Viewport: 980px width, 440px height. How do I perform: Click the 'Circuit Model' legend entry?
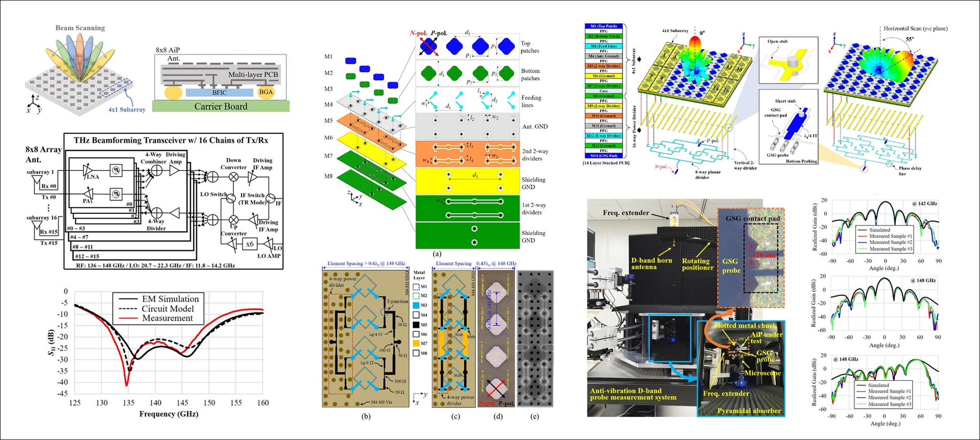click(x=156, y=308)
